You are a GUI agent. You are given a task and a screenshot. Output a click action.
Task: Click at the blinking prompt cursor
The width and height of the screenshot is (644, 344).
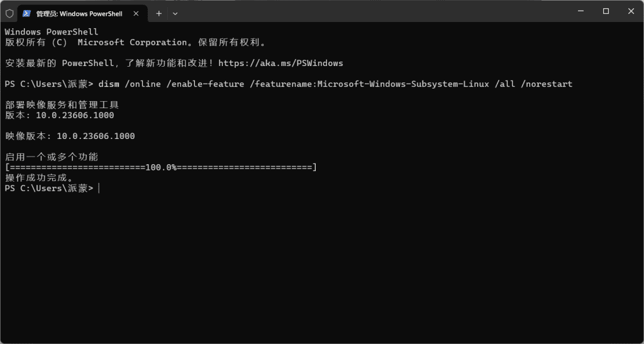(99, 189)
